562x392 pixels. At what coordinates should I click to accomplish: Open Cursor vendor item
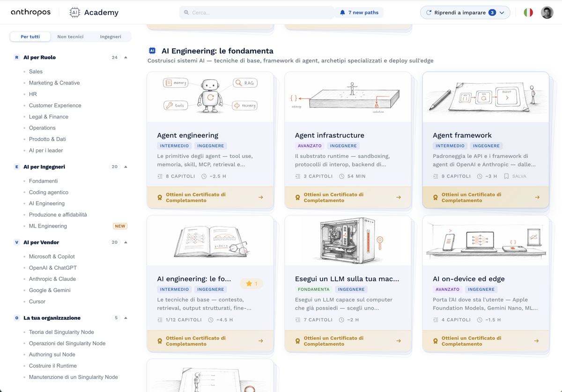(x=37, y=302)
